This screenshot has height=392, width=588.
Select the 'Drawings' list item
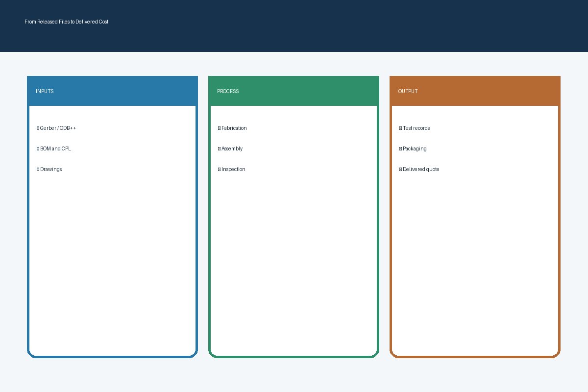click(x=49, y=169)
